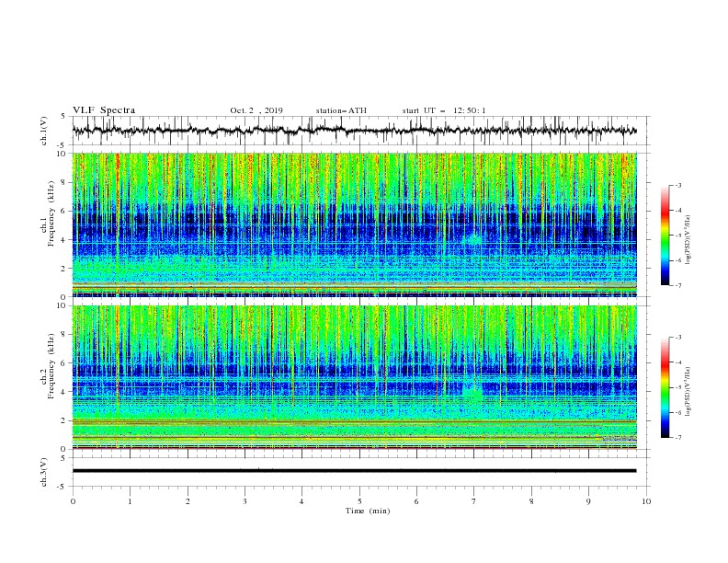This screenshot has height=563, width=728.
Task: Click the ch.1 "Frequency (kHz)" axis label
Action: (51, 212)
